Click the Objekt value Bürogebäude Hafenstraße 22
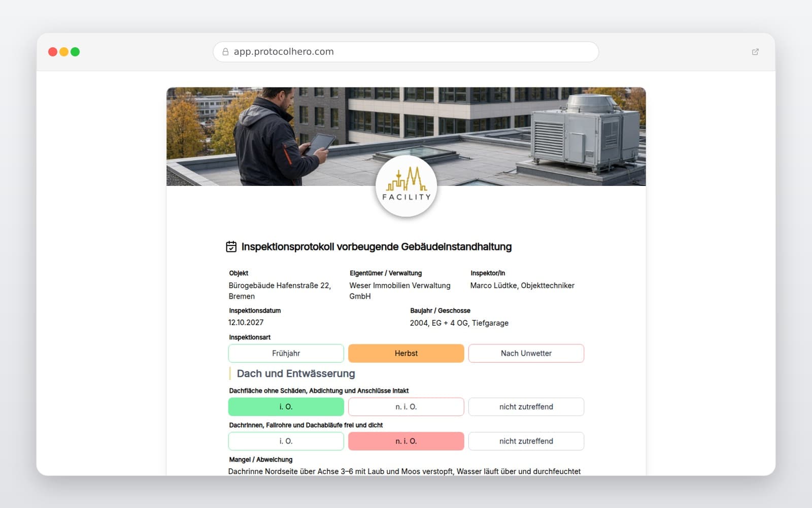The width and height of the screenshot is (812, 508). [280, 291]
